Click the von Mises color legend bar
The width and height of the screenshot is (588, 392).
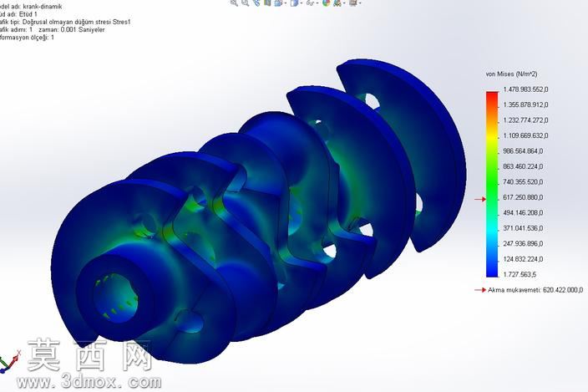(492, 184)
